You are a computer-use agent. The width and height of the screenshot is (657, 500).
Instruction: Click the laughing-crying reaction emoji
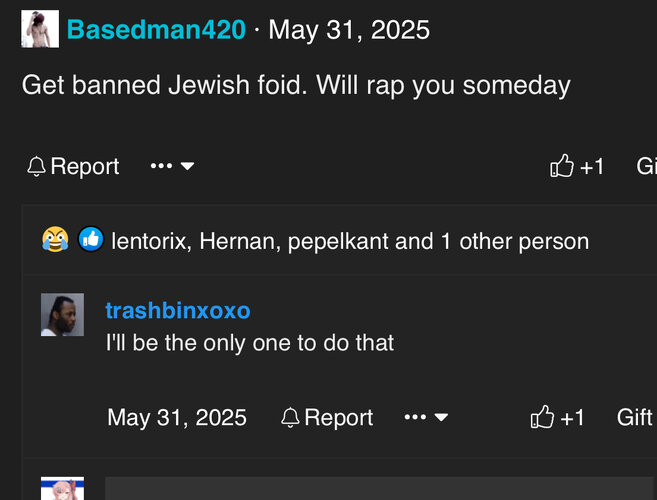(x=55, y=240)
